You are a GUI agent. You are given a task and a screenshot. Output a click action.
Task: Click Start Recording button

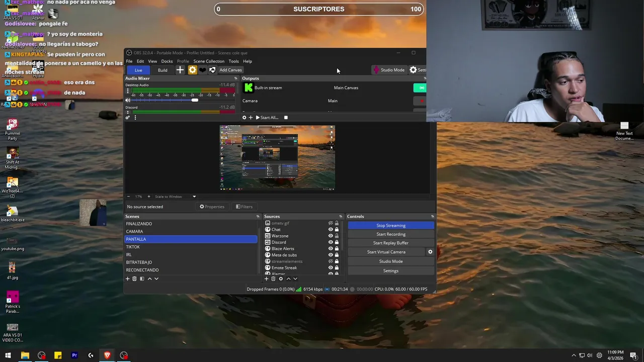point(391,234)
